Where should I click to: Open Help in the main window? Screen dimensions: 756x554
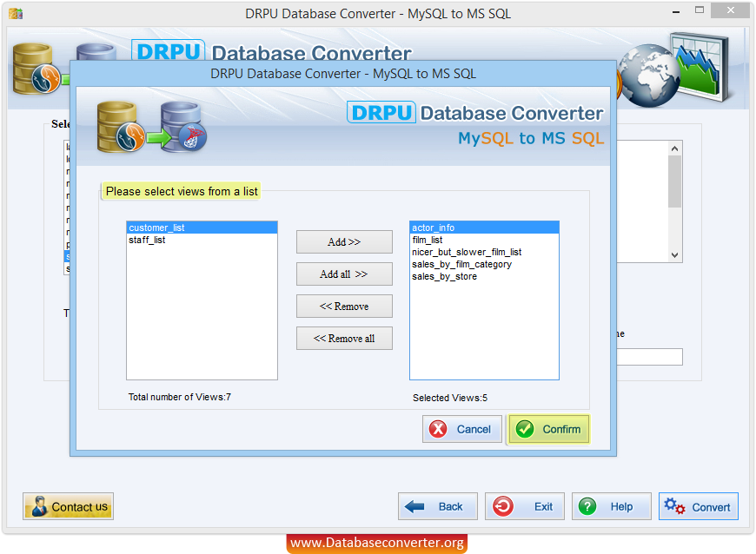pos(612,506)
